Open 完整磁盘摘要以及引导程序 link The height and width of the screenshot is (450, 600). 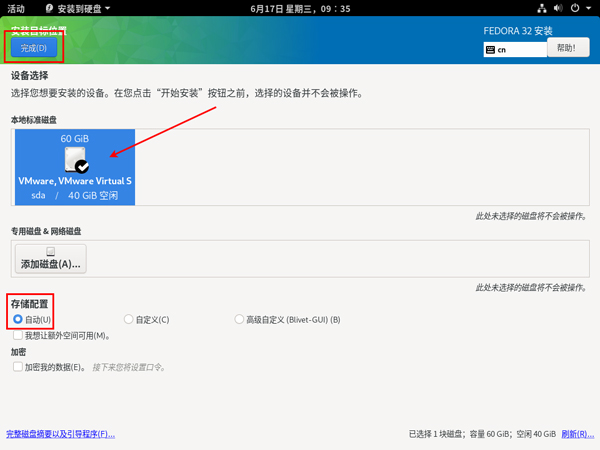[60, 434]
